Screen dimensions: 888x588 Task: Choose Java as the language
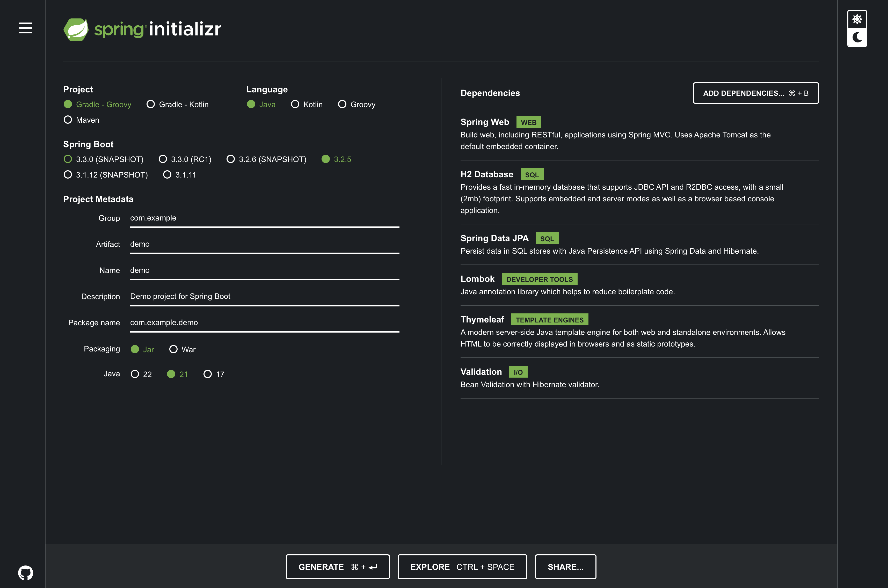point(261,104)
